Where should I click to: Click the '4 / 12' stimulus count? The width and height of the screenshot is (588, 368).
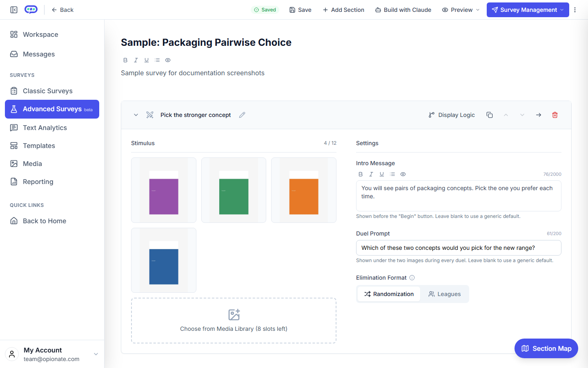coord(330,143)
